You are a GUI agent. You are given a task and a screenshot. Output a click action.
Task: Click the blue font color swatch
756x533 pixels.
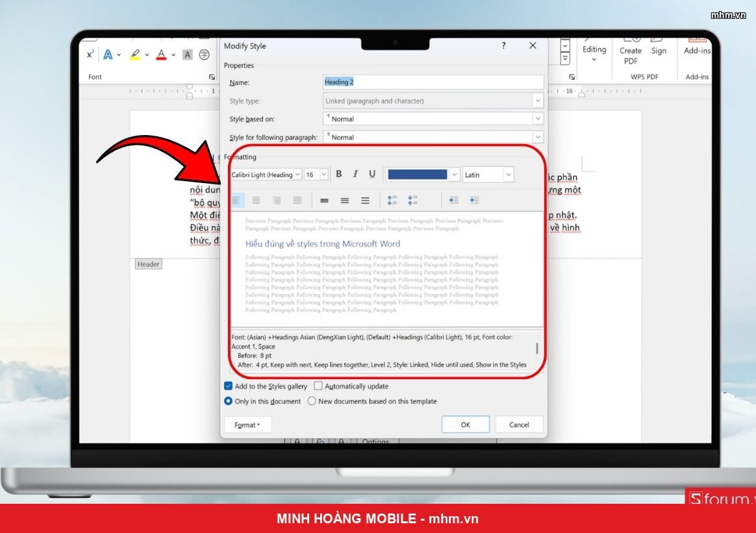coord(417,175)
